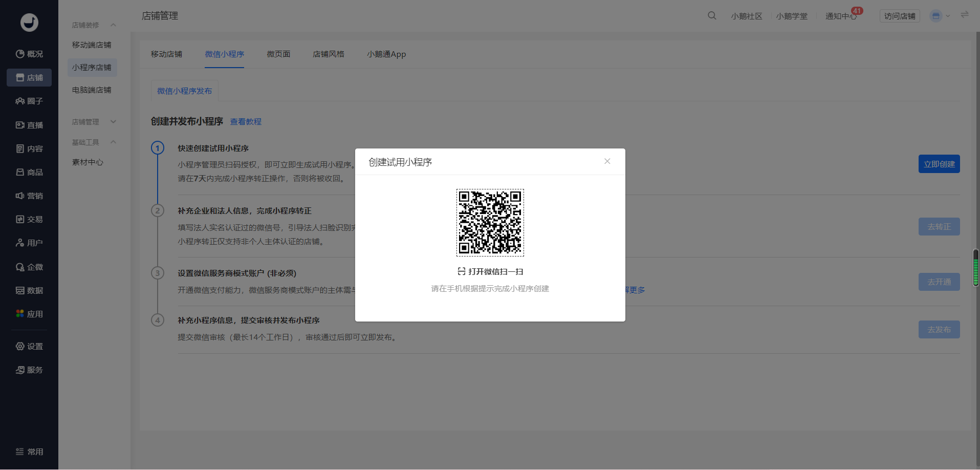Click the 去转正 button

[939, 226]
